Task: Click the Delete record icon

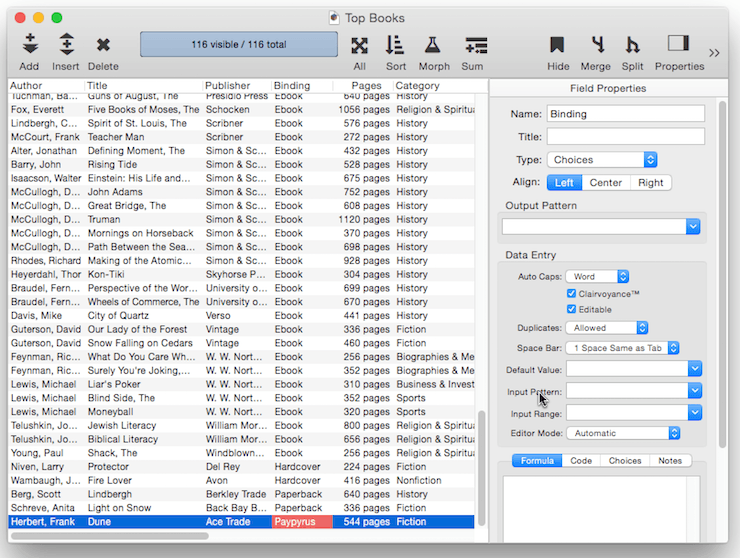Action: point(103,45)
